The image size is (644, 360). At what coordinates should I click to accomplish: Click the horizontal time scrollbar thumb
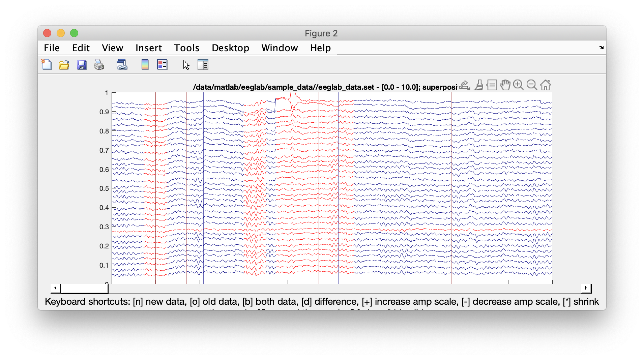(x=84, y=288)
